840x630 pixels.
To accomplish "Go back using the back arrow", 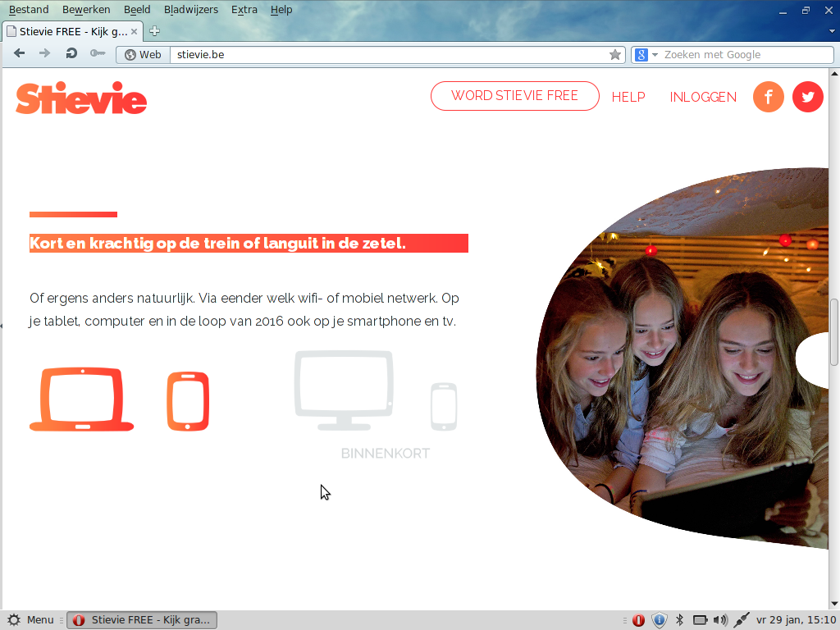I will pyautogui.click(x=20, y=54).
